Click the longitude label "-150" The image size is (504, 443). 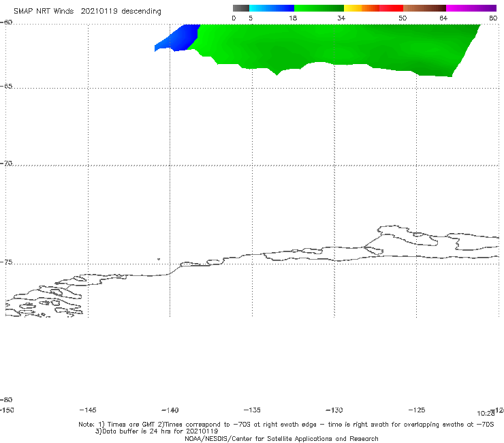[7, 410]
